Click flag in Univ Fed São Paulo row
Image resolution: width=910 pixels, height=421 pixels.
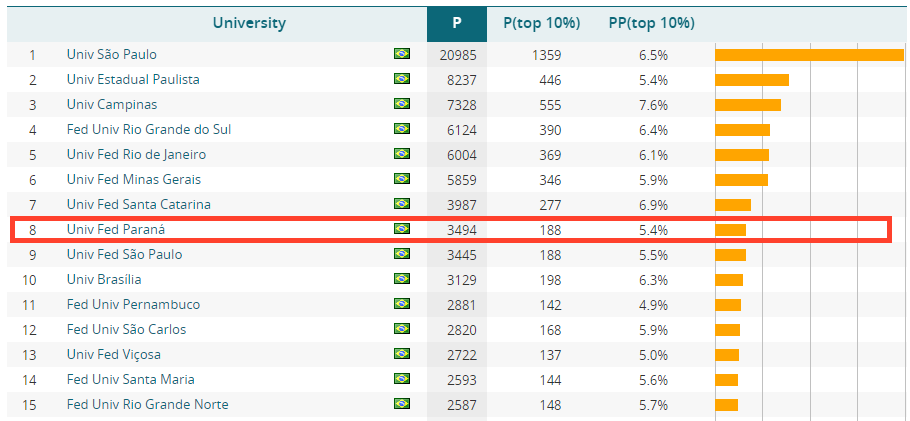(x=402, y=254)
